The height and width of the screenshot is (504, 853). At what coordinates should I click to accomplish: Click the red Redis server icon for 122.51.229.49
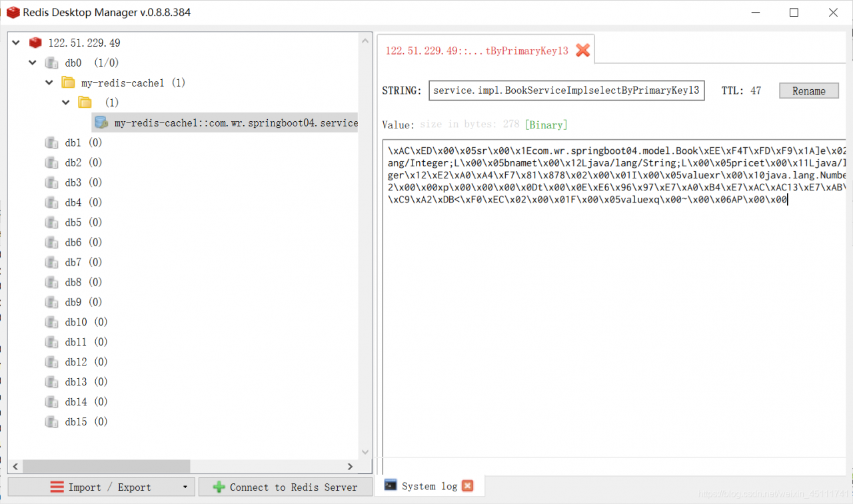point(35,43)
